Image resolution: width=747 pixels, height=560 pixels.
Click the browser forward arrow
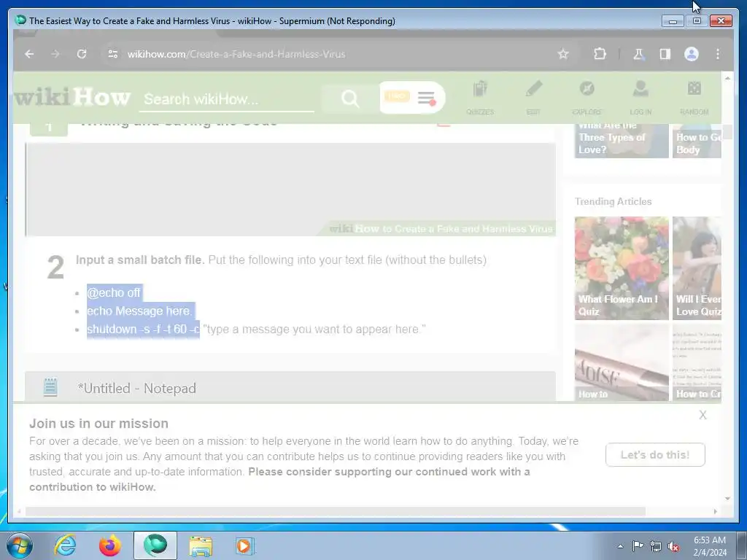[x=55, y=54]
